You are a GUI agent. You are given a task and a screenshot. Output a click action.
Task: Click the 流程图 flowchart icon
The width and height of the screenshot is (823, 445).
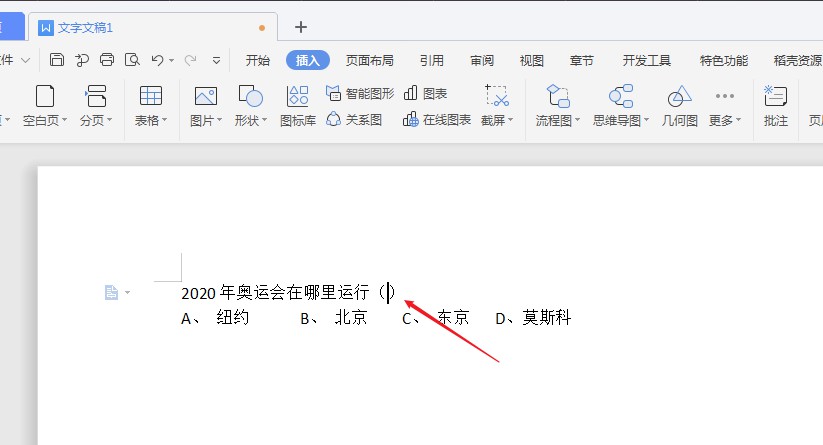click(558, 96)
